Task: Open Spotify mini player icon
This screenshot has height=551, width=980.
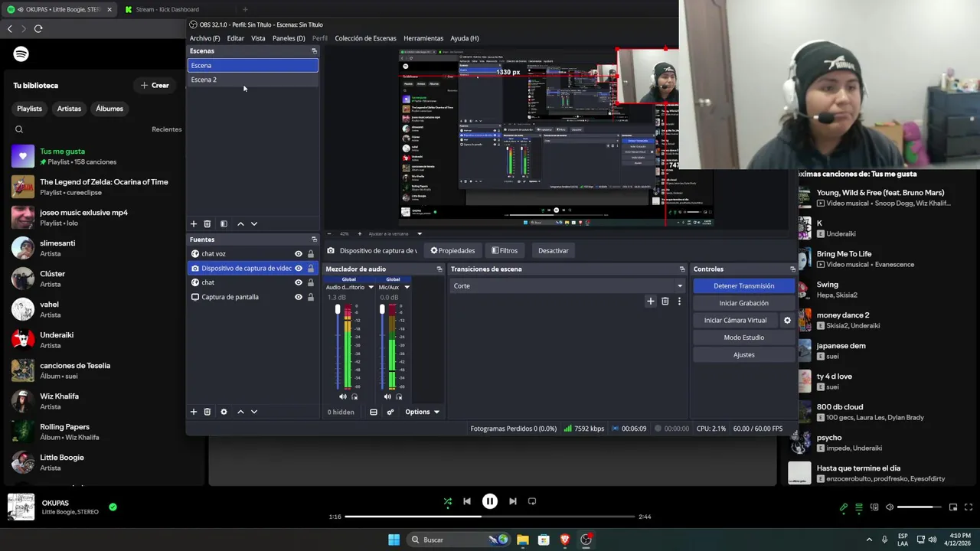Action: tap(953, 507)
